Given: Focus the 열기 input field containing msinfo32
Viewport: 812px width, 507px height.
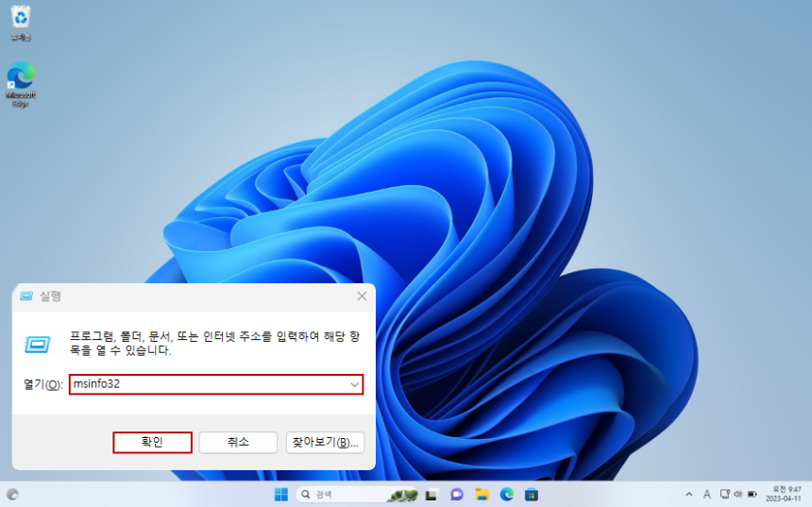Looking at the screenshot, I should [x=216, y=384].
